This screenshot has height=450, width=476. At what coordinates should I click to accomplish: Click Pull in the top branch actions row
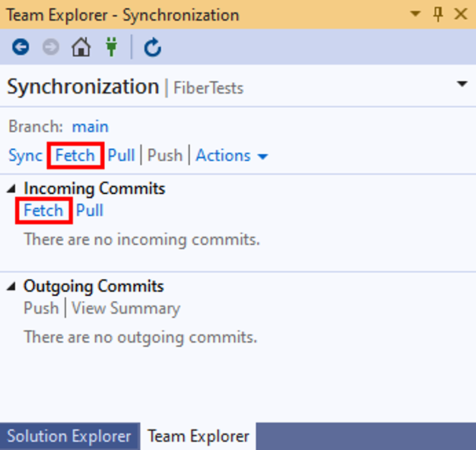121,155
